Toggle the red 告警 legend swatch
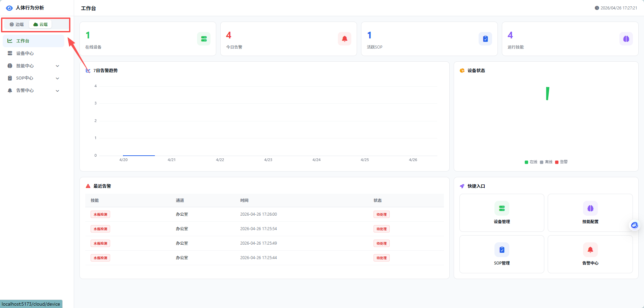 pyautogui.click(x=557, y=162)
